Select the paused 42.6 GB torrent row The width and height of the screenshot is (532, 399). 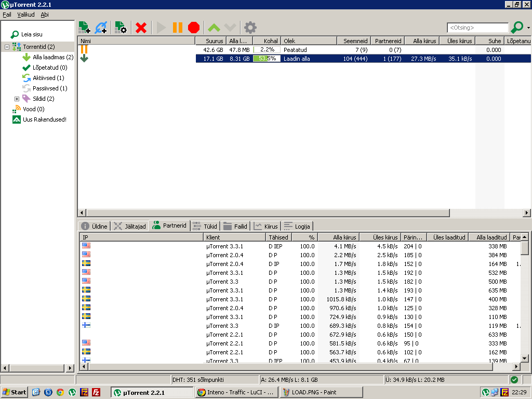pyautogui.click(x=304, y=50)
